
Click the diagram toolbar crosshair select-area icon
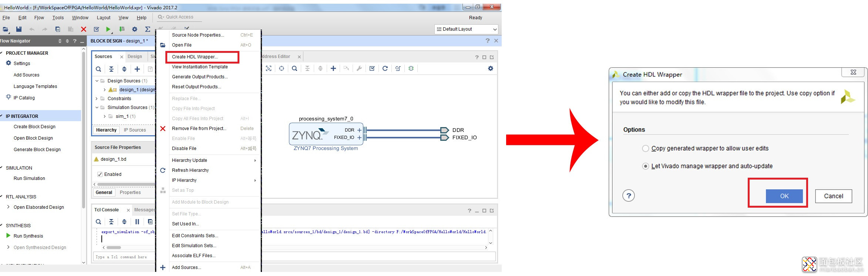(x=282, y=68)
